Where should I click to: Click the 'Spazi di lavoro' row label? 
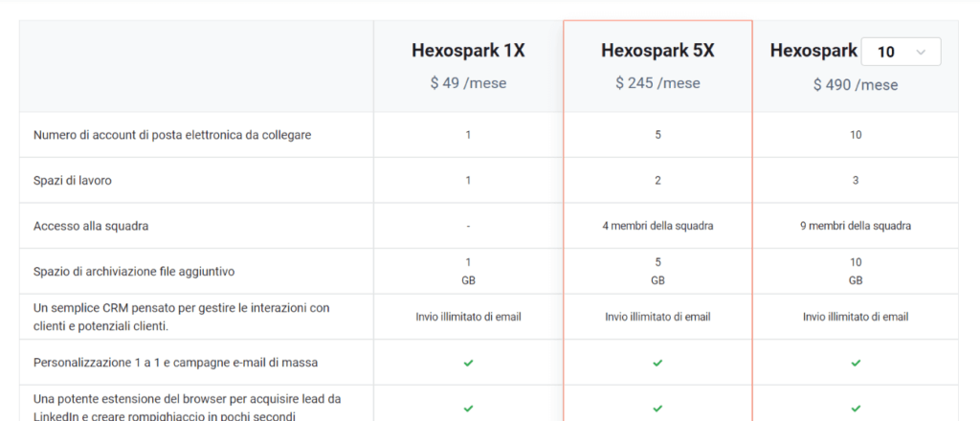pyautogui.click(x=73, y=181)
